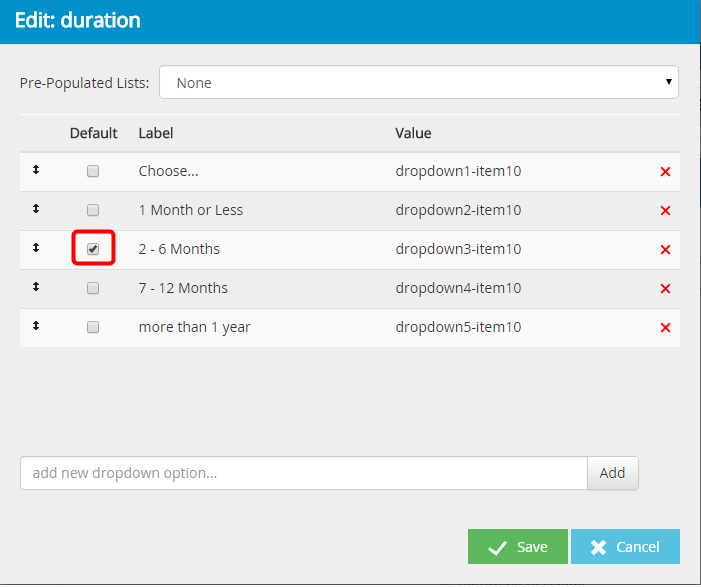
Task: Remove the '7 - 12 Months' option
Action: click(665, 289)
